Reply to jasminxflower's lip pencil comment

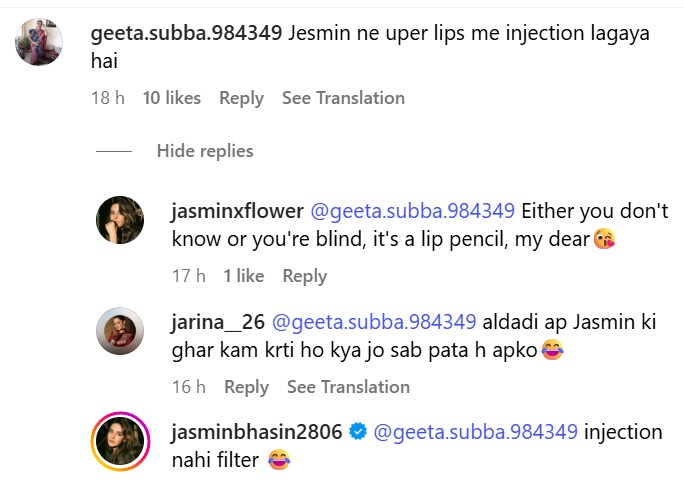(x=304, y=276)
